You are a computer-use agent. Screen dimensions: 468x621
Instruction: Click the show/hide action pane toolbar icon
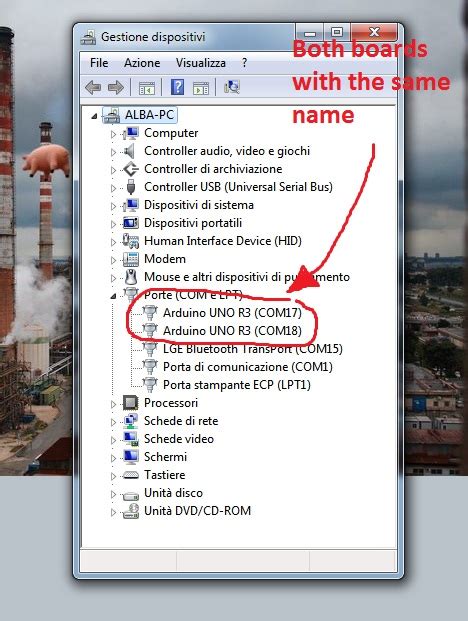201,88
